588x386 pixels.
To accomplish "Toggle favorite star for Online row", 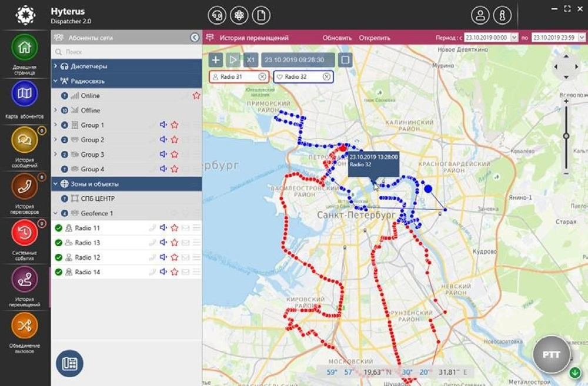I will click(x=196, y=96).
